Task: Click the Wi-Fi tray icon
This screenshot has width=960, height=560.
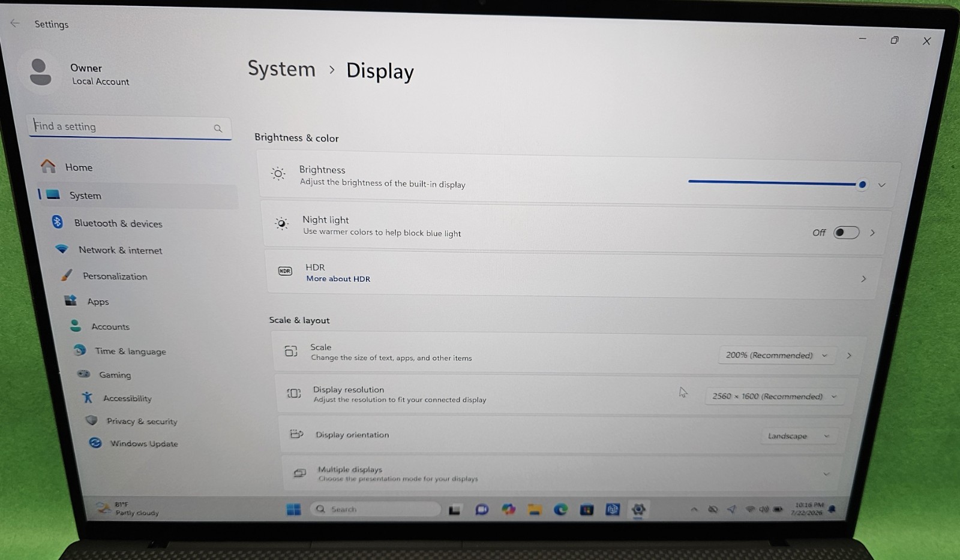Action: 750,510
